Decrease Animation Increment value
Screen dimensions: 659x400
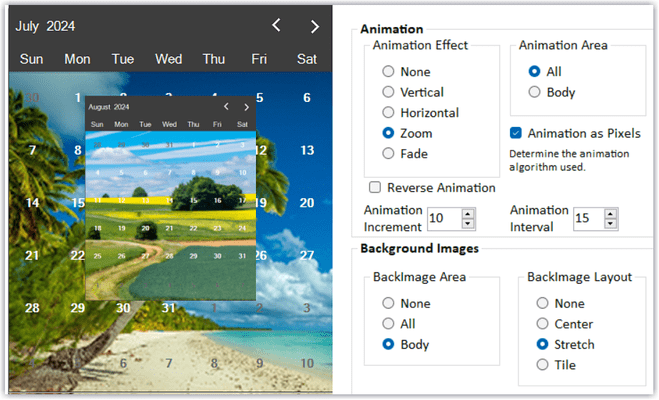pos(467,224)
